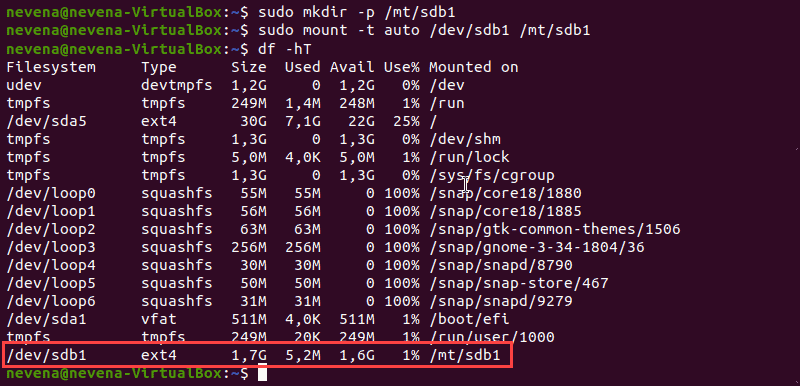Viewport: 800px width, 386px height.
Task: Click the '25%' usage value
Action: click(x=406, y=121)
